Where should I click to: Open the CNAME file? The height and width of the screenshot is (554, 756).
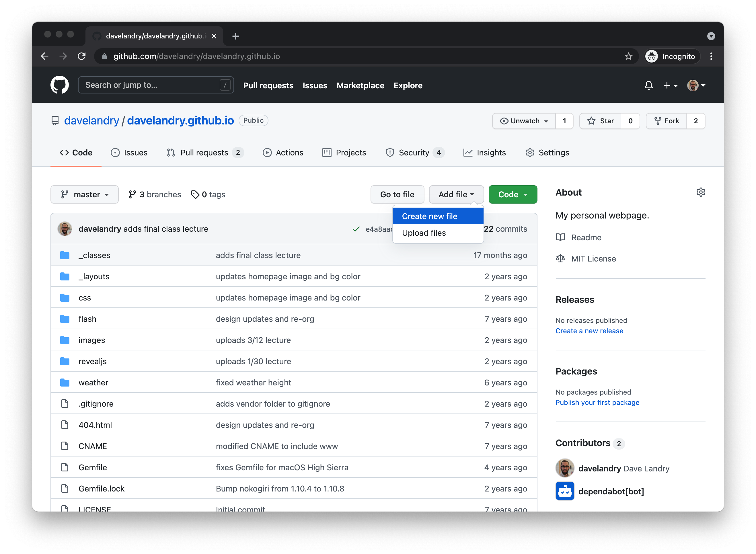coord(93,446)
